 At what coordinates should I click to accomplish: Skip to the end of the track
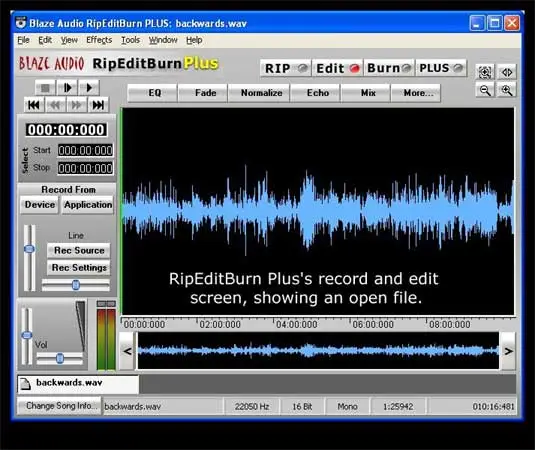(x=98, y=105)
